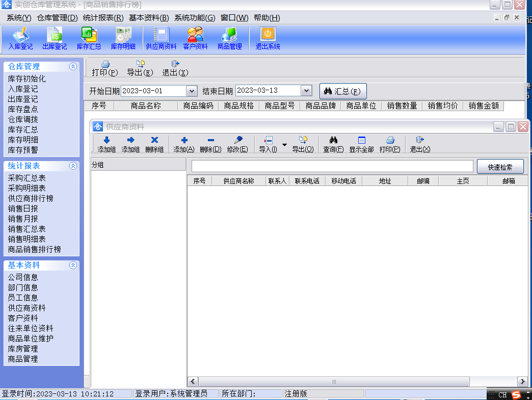Open 商品管理 toolbar icon
Screen dimensions: 532x400
(230, 38)
